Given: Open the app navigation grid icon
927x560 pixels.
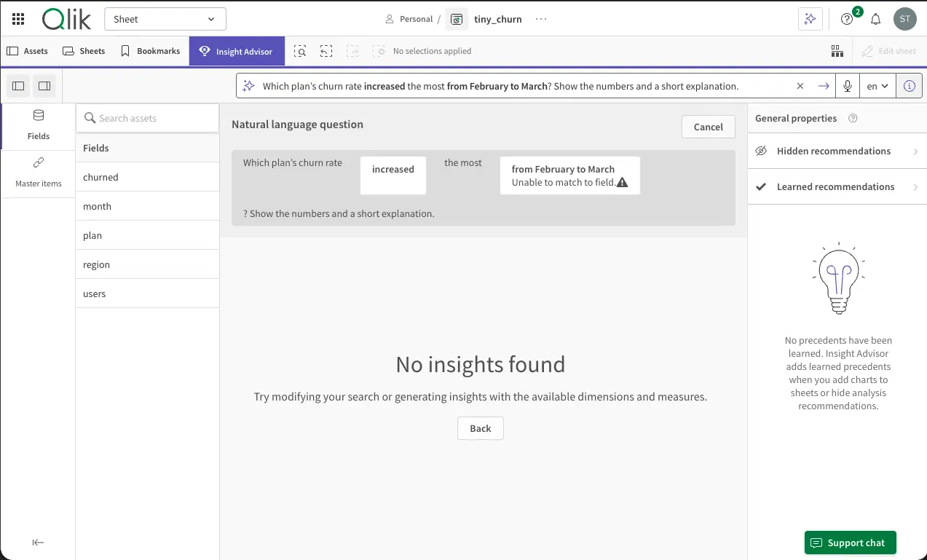Looking at the screenshot, I should (x=17, y=19).
